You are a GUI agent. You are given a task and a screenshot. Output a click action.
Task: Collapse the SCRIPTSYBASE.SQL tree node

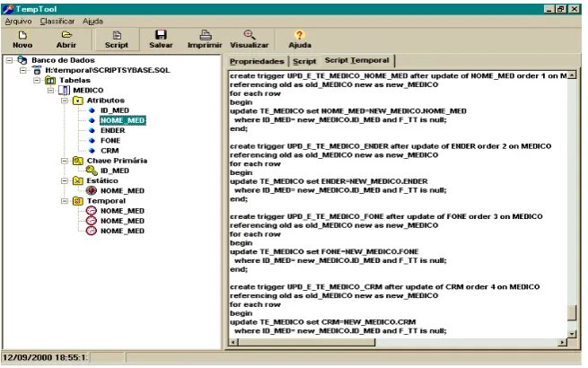pos(23,70)
